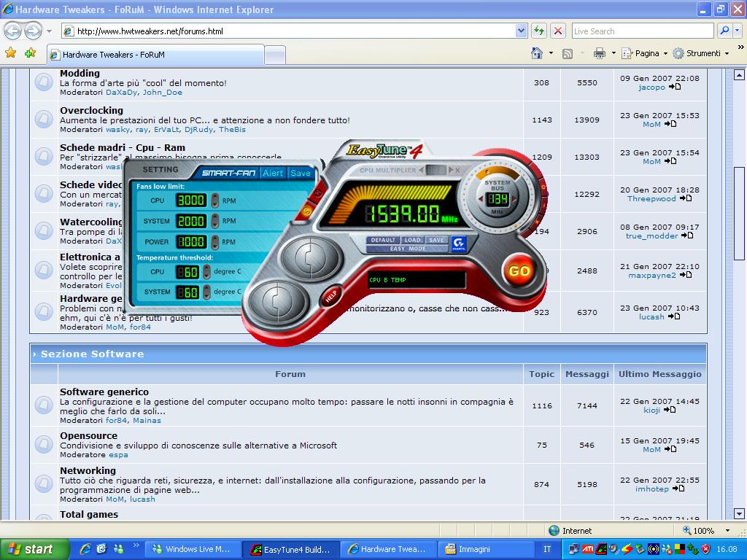Expand the print options dropdown arrow
Screen dimensions: 747x560
[x=614, y=53]
